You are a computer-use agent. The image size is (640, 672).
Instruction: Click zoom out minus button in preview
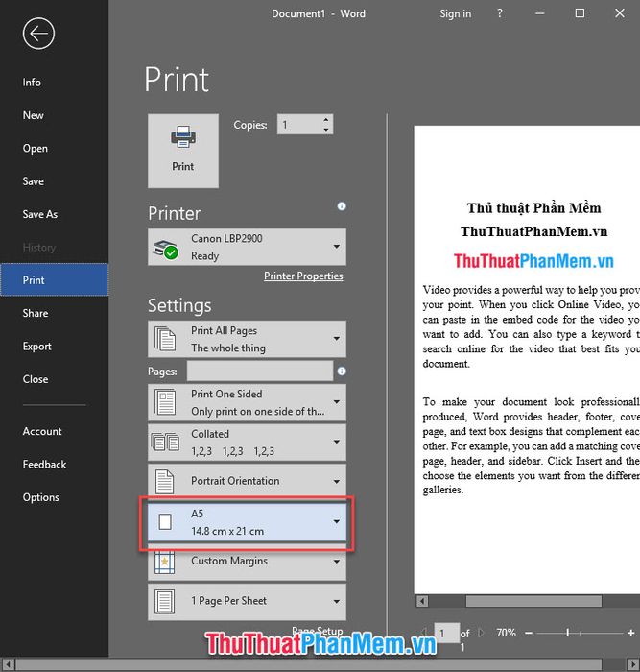(528, 633)
